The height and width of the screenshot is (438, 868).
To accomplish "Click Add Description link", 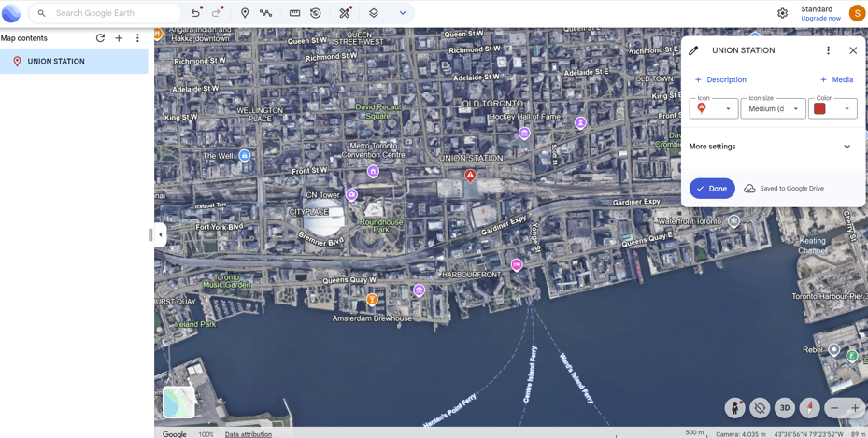I will [x=720, y=79].
